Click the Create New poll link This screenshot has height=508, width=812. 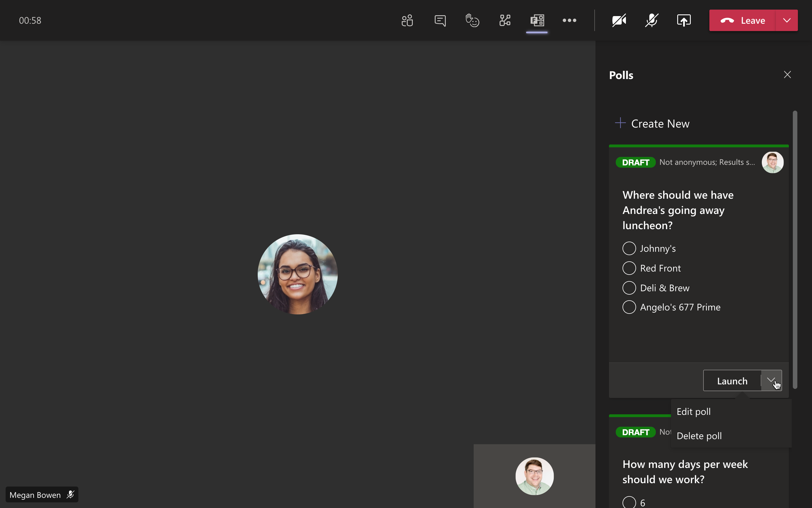coord(652,124)
